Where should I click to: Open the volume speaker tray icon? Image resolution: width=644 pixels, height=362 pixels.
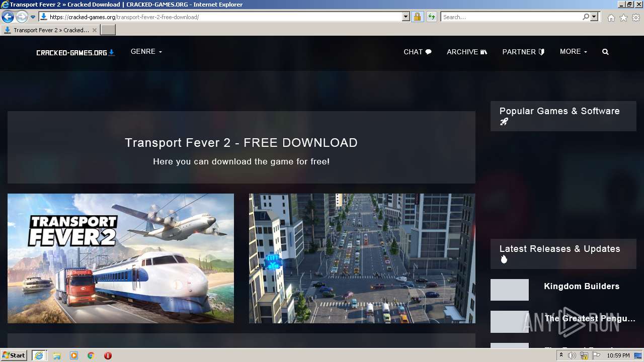(x=572, y=355)
